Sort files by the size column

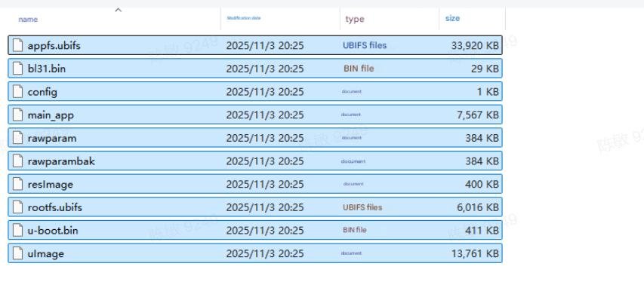point(452,18)
